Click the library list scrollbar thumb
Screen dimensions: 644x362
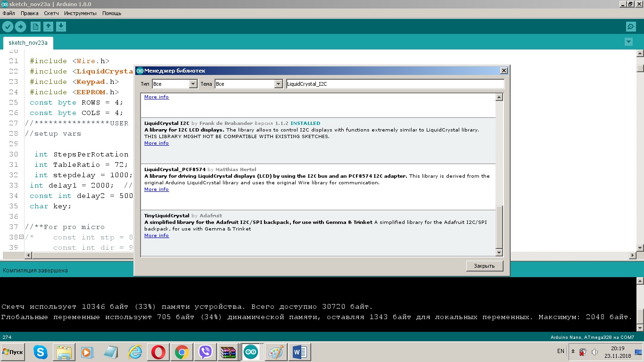pyautogui.click(x=500, y=226)
